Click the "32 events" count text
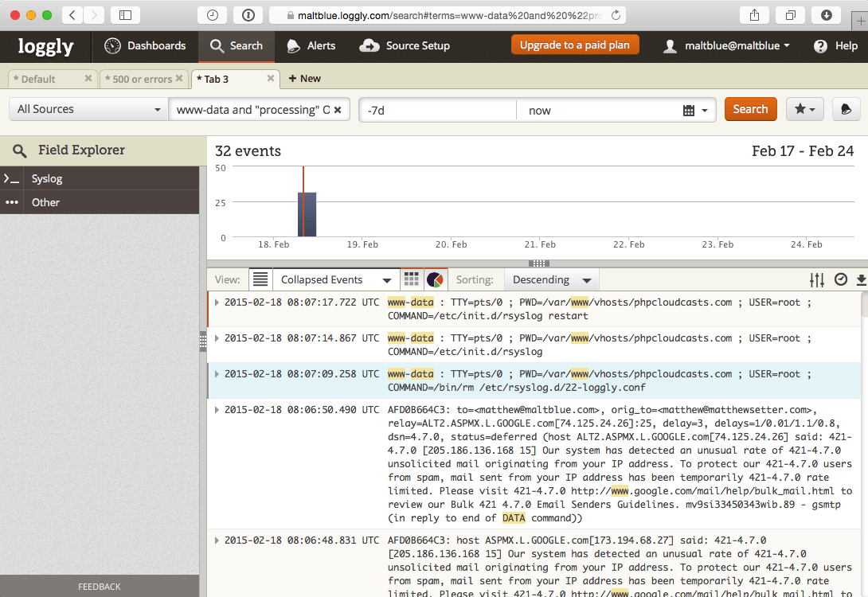This screenshot has width=868, height=597. point(248,151)
